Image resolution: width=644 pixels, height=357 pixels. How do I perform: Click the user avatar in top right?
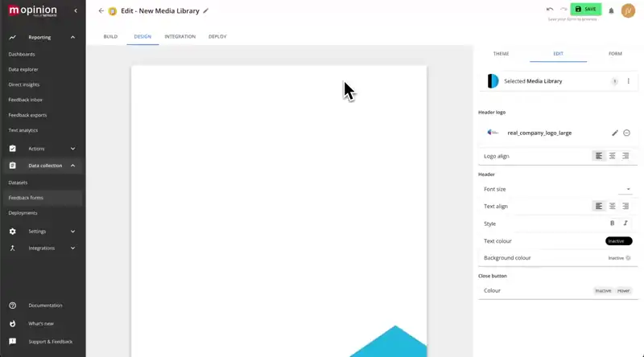click(x=628, y=10)
